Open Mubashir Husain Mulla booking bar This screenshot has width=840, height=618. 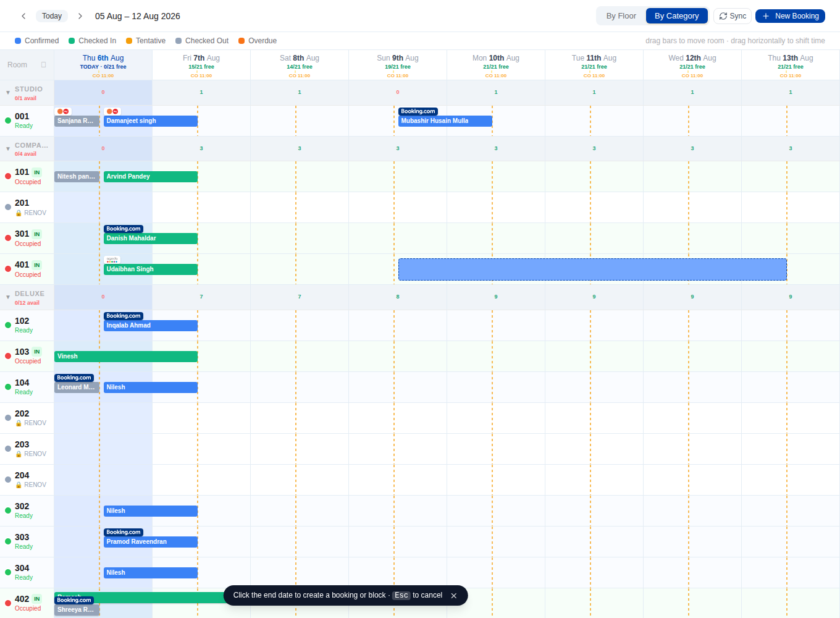tap(445, 121)
